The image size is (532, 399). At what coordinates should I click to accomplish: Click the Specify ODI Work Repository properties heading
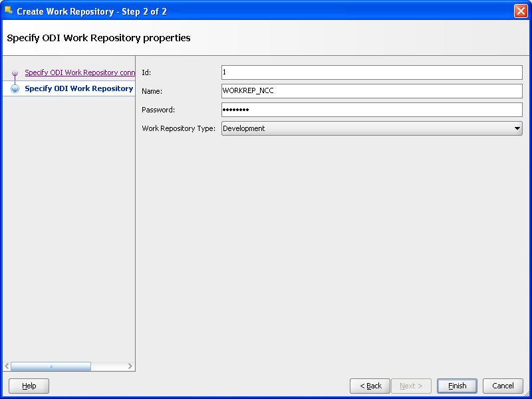(98, 38)
